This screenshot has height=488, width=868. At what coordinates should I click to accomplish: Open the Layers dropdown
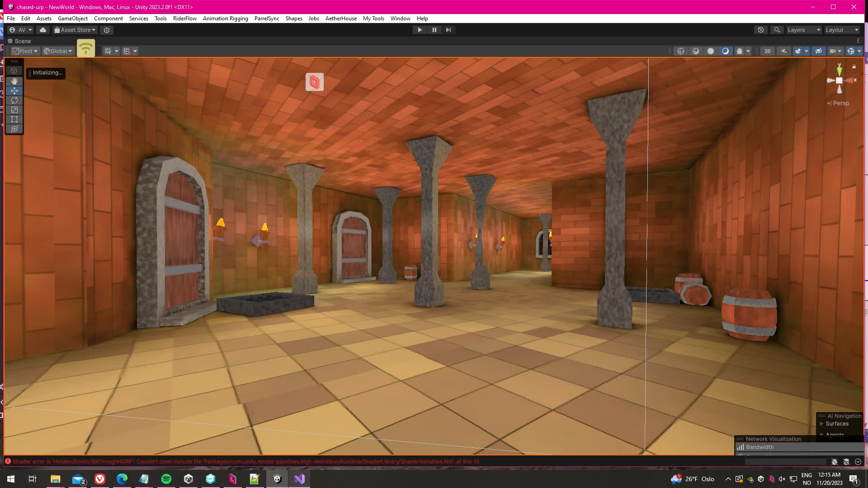coord(803,30)
